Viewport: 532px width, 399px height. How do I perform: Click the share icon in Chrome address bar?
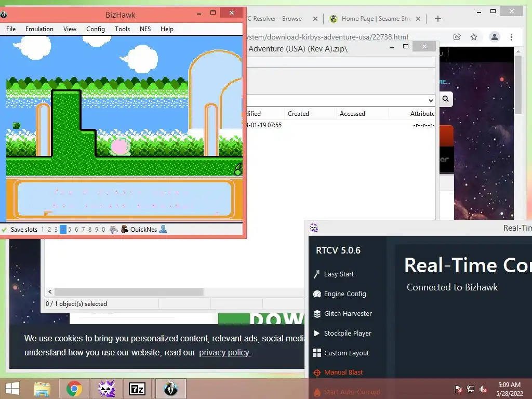pyautogui.click(x=457, y=37)
